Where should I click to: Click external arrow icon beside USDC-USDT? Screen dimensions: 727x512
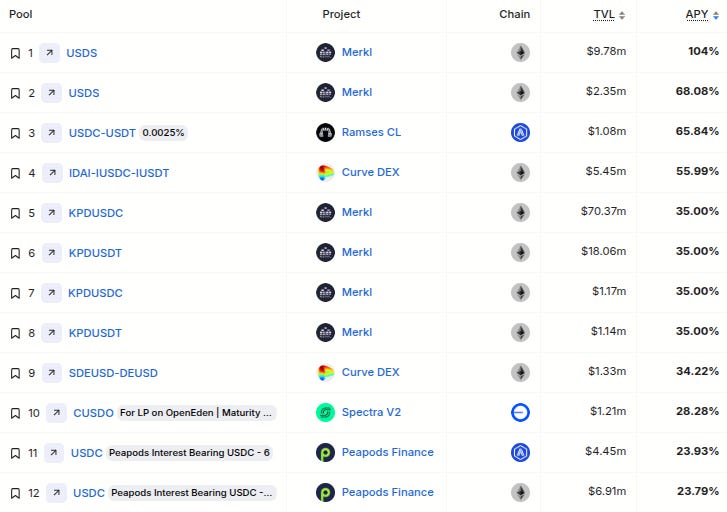tap(52, 133)
